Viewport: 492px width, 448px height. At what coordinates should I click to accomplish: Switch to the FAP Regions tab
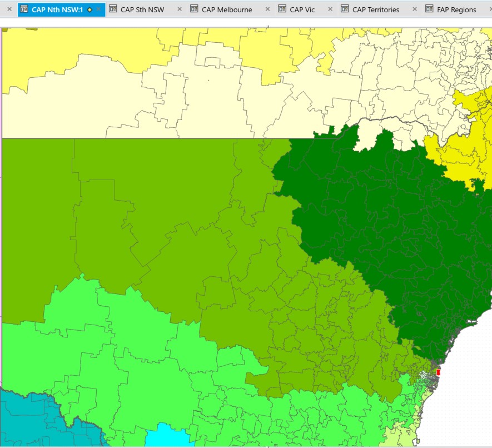pos(456,9)
